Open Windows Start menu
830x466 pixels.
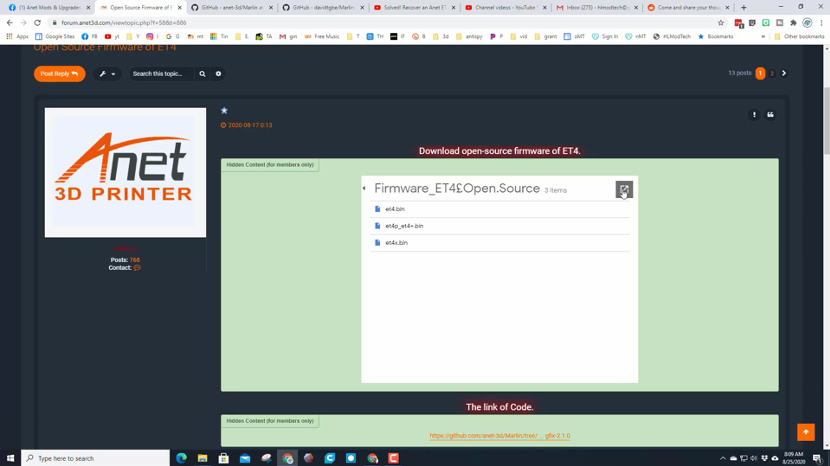click(10, 458)
